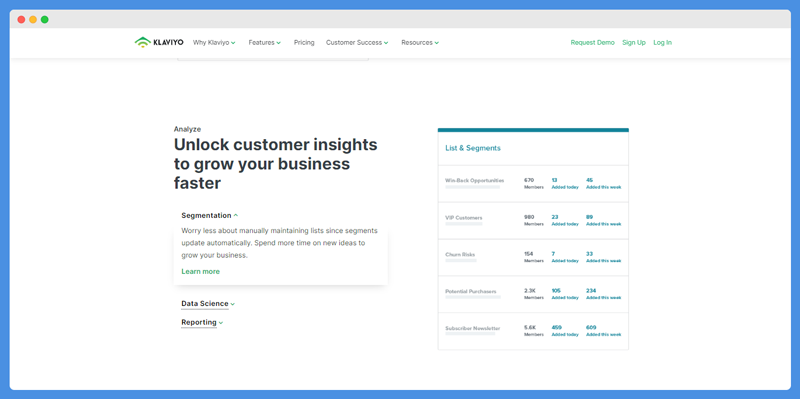Expand the Data Science section

(x=208, y=304)
